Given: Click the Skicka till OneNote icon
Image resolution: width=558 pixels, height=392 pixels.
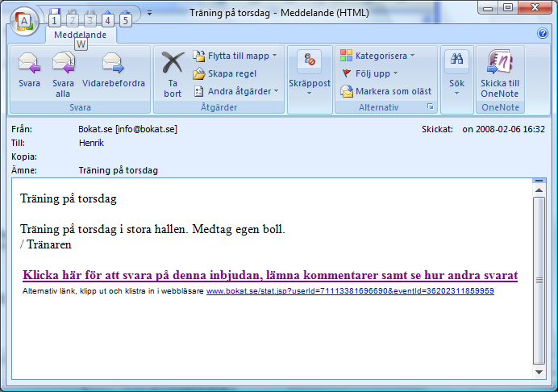Looking at the screenshot, I should click(500, 61).
